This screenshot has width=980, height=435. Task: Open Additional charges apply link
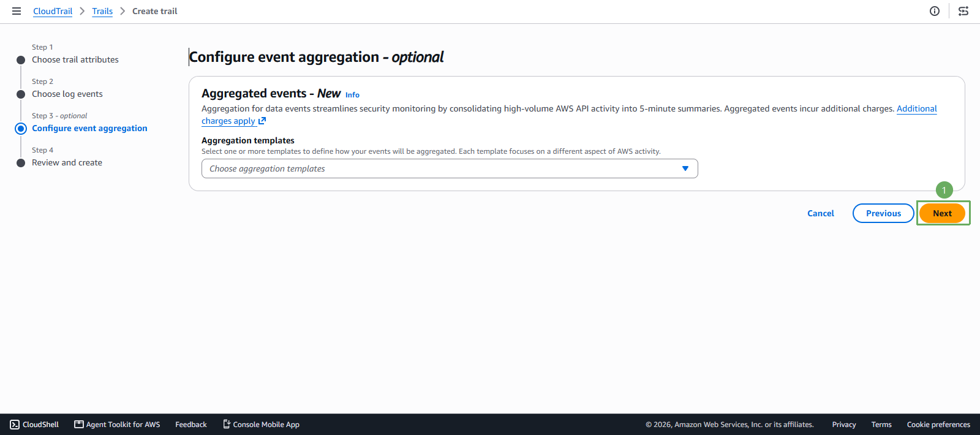click(917, 108)
